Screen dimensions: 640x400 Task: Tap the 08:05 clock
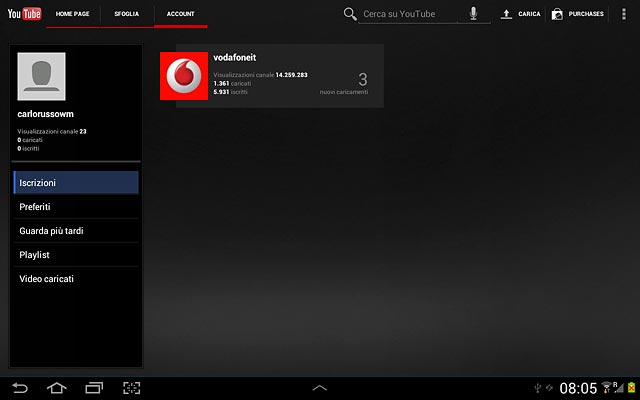[578, 388]
